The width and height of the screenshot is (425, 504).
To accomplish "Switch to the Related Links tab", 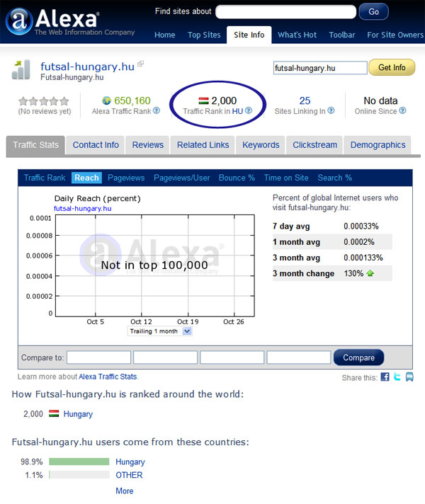I will pos(203,145).
